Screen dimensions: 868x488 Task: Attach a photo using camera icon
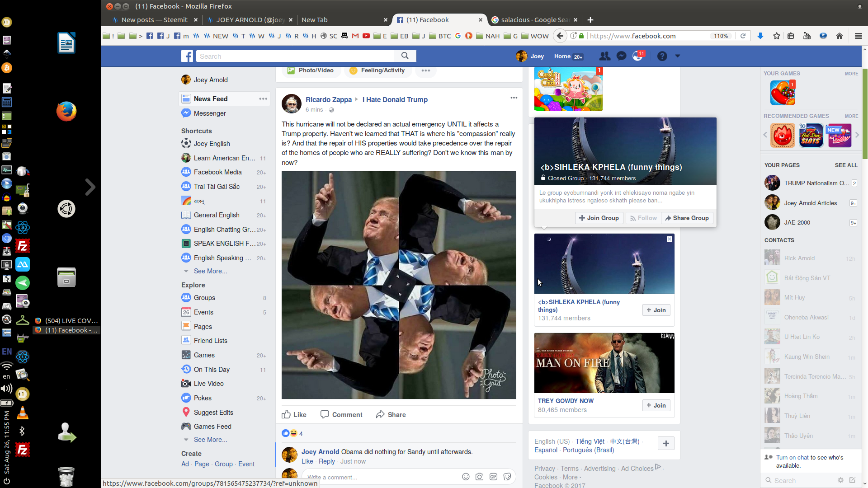coord(479,477)
